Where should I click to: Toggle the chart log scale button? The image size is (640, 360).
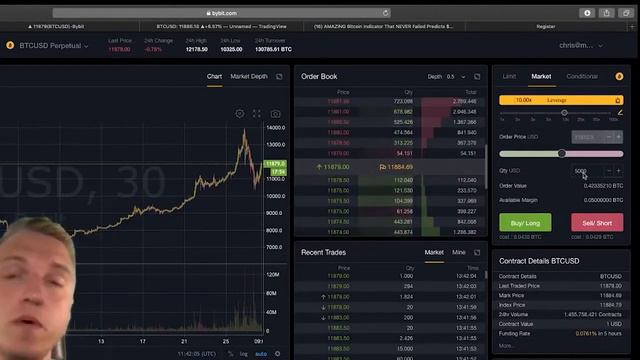(x=244, y=354)
